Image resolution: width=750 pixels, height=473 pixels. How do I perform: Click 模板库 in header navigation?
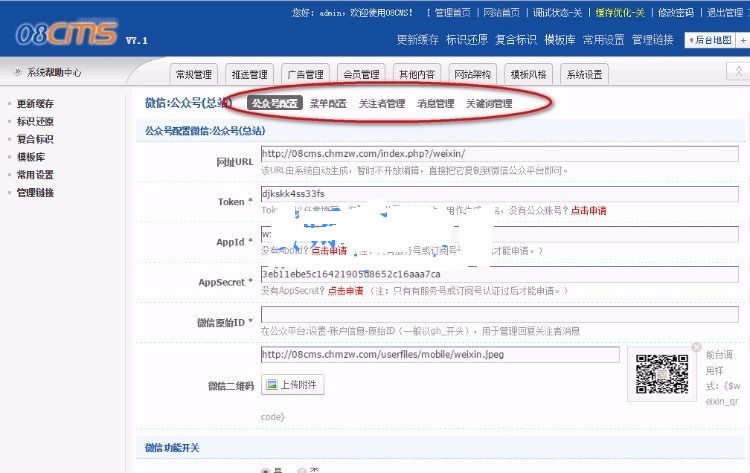(x=560, y=40)
